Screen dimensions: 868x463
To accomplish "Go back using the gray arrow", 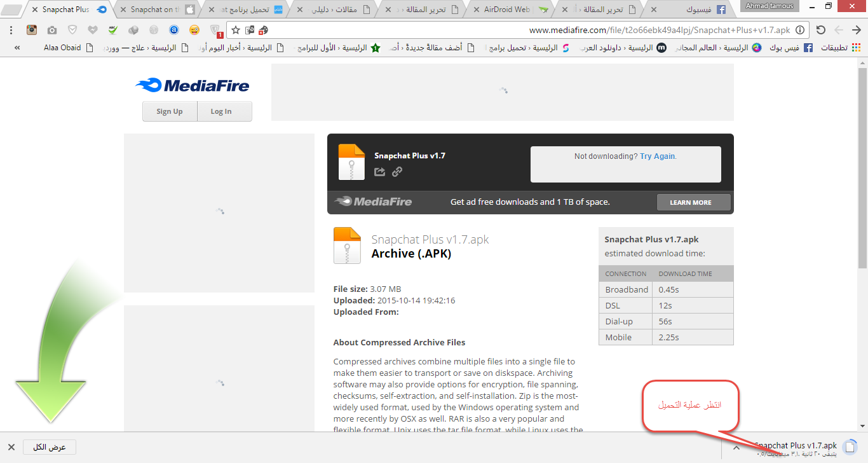I will (x=839, y=30).
